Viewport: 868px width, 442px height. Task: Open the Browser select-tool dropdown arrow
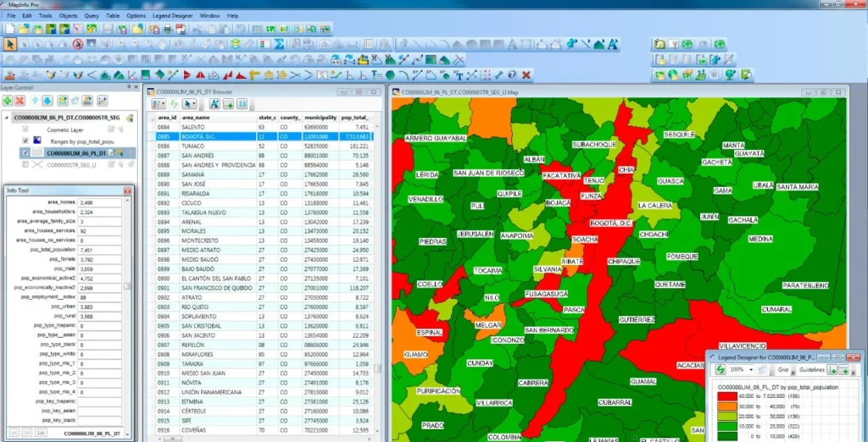point(194,104)
